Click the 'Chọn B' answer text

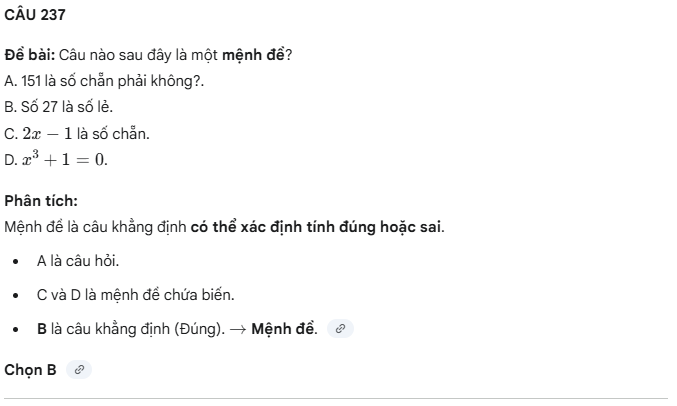click(x=31, y=370)
